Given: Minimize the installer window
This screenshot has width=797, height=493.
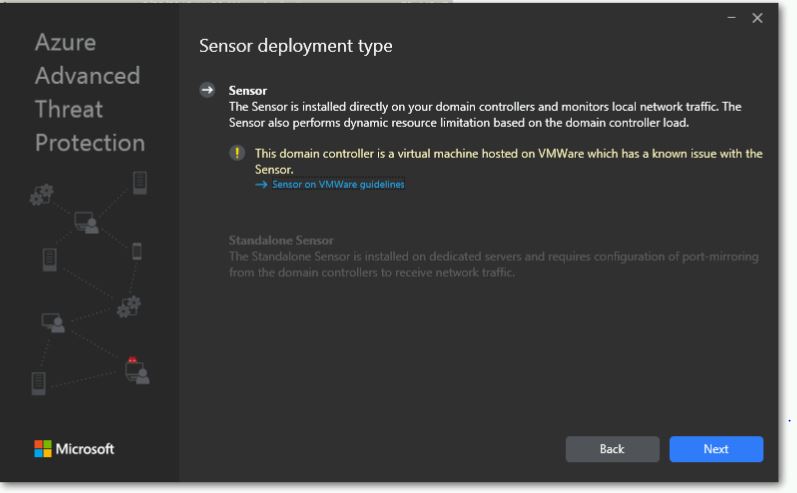Looking at the screenshot, I should point(731,18).
